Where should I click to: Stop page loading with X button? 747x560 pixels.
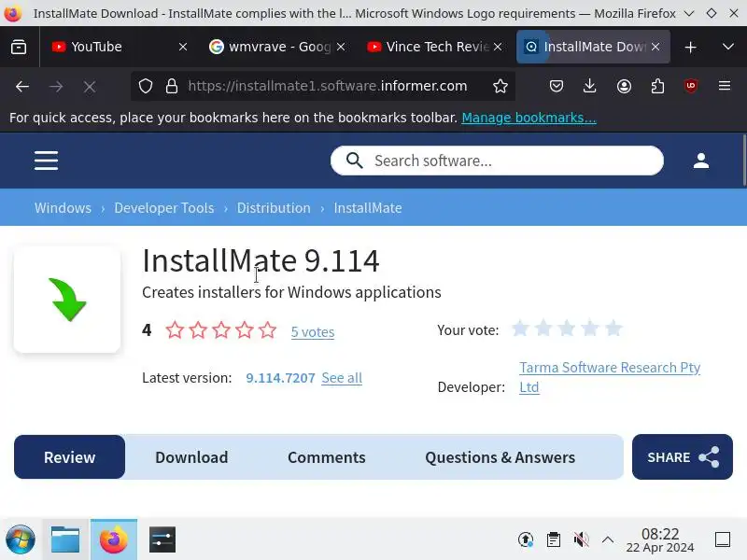(x=90, y=86)
